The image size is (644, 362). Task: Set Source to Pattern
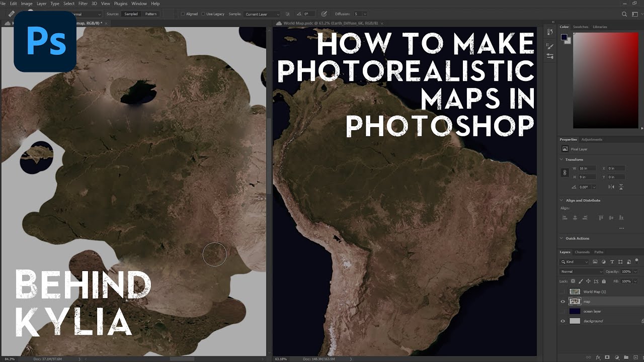tap(151, 14)
